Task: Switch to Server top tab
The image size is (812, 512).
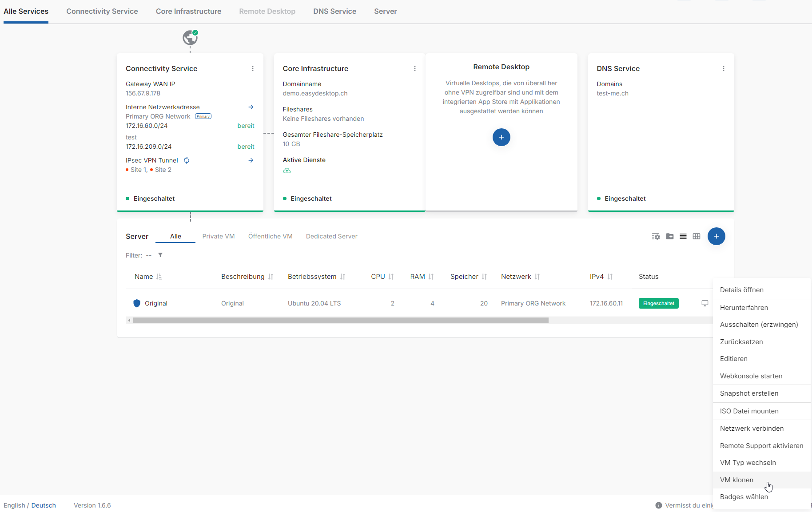Action: (385, 11)
